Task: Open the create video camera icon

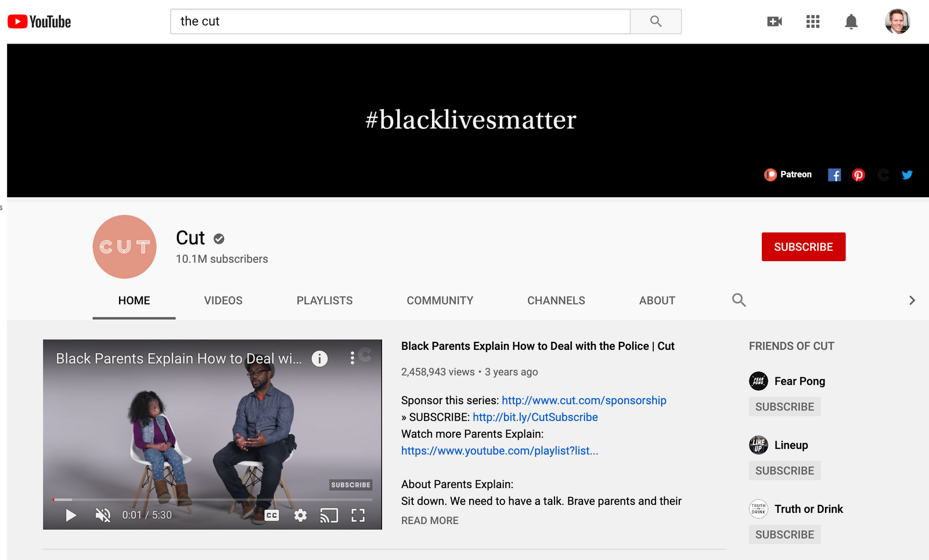Action: tap(775, 21)
